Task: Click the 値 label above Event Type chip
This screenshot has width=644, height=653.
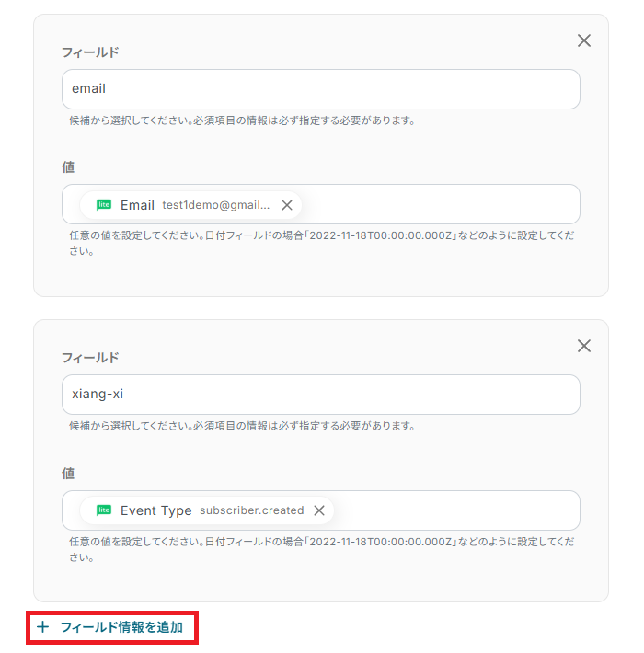Action: (x=68, y=474)
